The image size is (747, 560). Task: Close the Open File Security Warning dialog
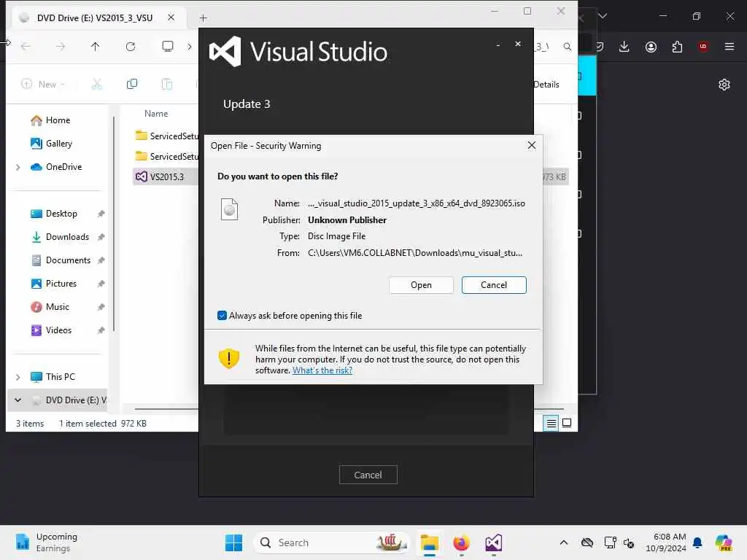pos(532,145)
